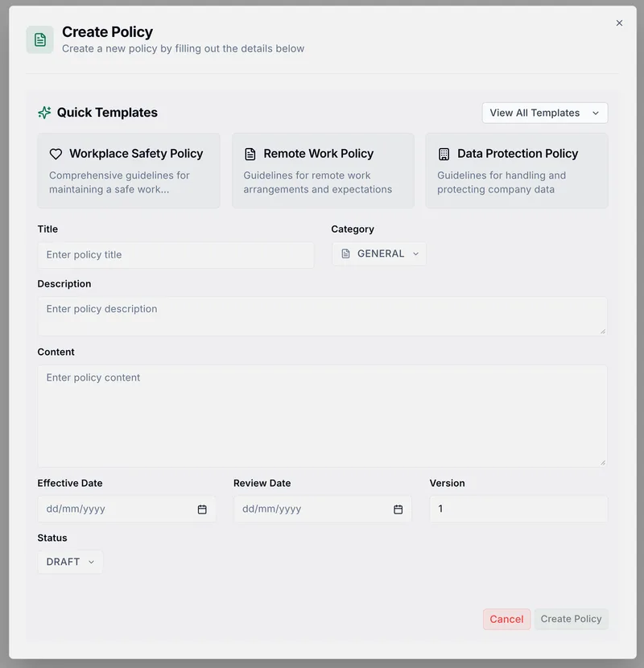Click the Title field label
This screenshot has width=644, height=668.
[x=47, y=229]
